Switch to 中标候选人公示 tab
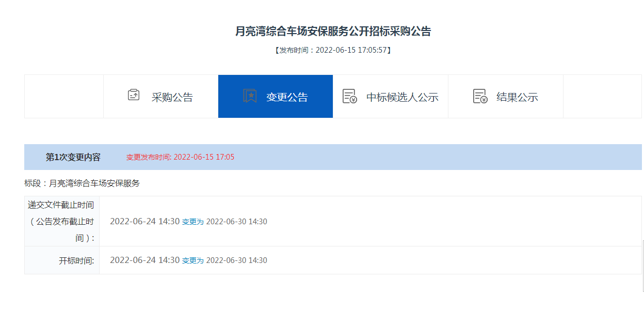The width and height of the screenshot is (644, 310). pos(391,96)
